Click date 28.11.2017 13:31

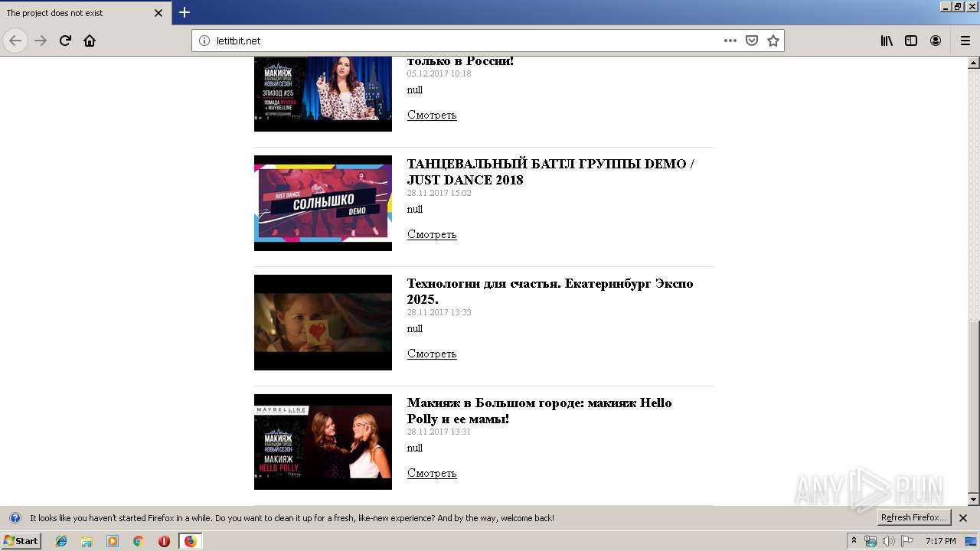point(439,432)
